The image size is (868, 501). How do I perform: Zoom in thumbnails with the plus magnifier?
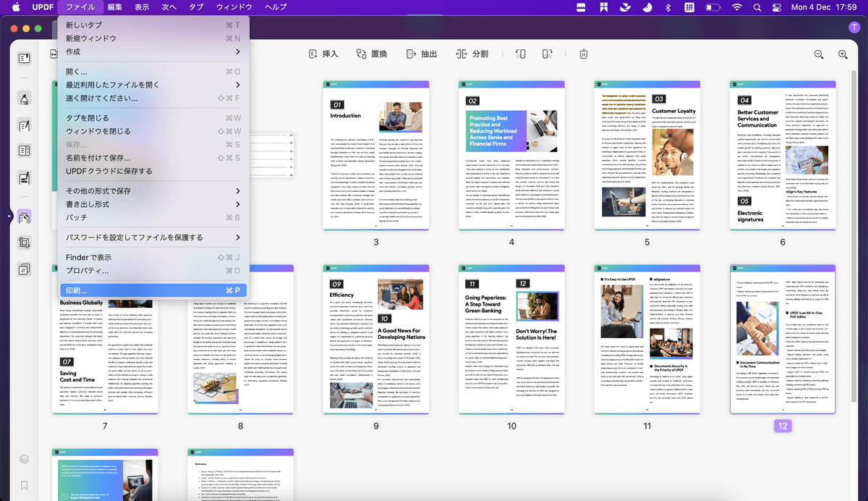click(x=843, y=54)
